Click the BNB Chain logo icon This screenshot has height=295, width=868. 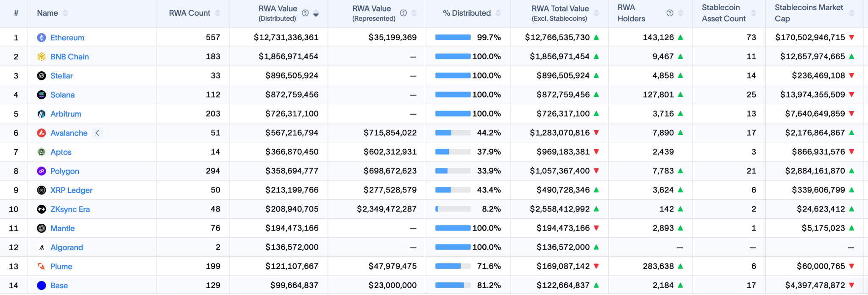click(x=42, y=57)
